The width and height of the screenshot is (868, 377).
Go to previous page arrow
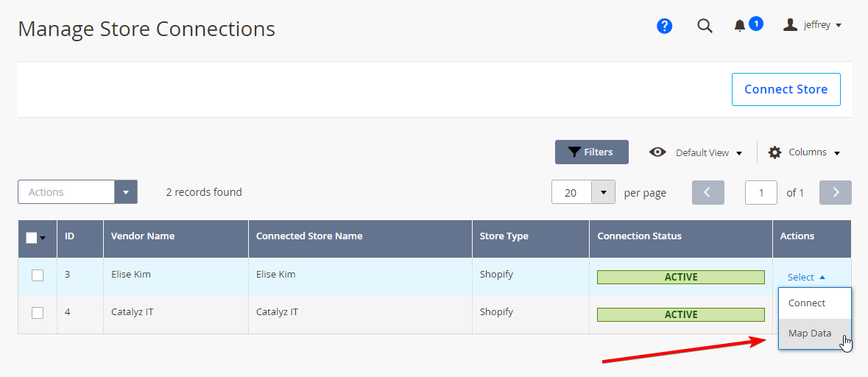[x=708, y=192]
